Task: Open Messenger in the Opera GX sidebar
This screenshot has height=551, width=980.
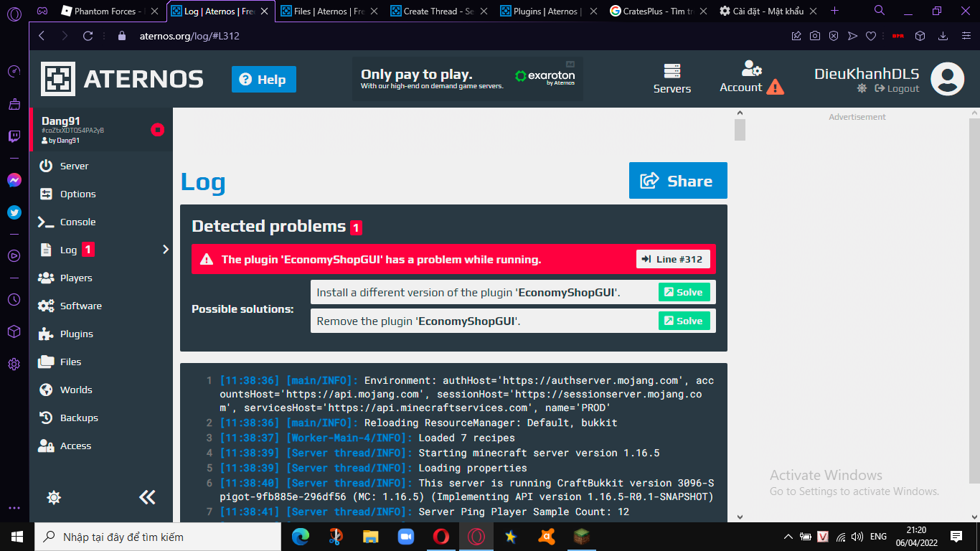Action: [14, 180]
